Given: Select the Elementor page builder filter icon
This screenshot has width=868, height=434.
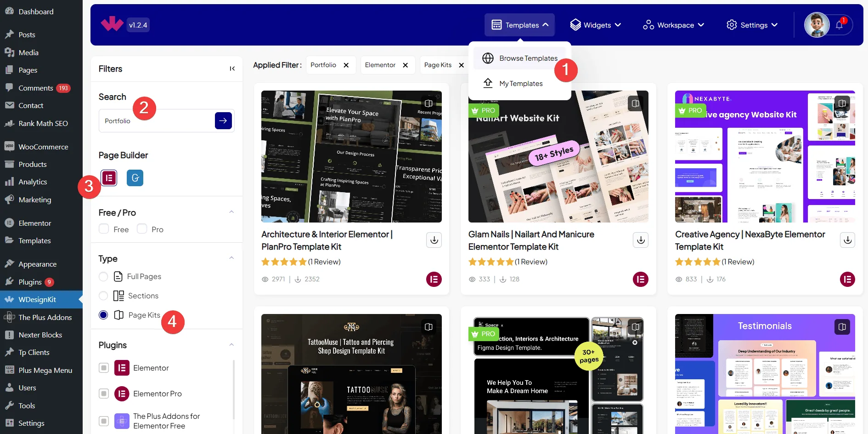Looking at the screenshot, I should (x=109, y=178).
